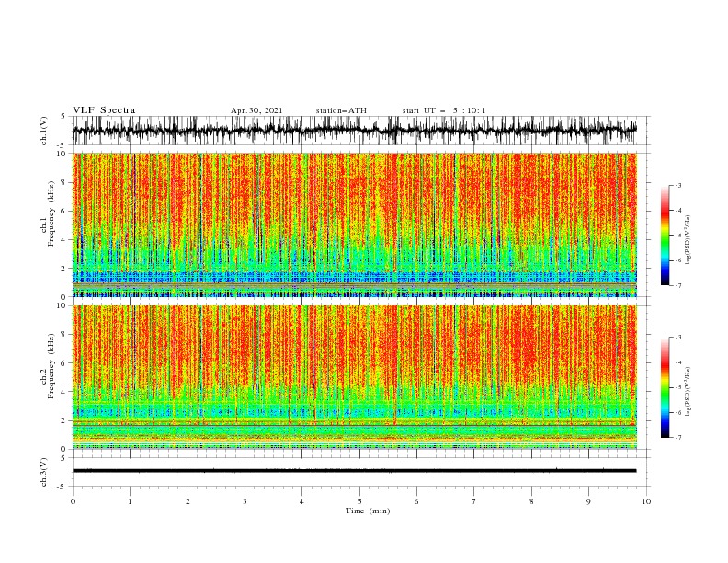Click the date 'Apr. 30, 2021'

click(256, 110)
